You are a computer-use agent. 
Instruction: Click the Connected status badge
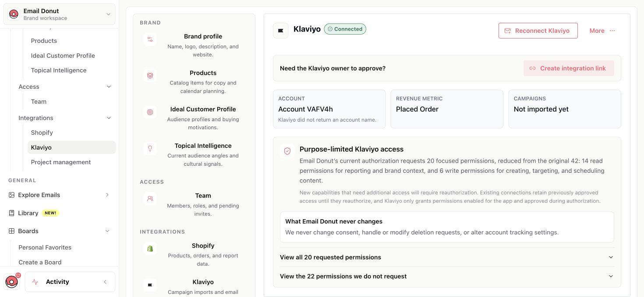(345, 29)
